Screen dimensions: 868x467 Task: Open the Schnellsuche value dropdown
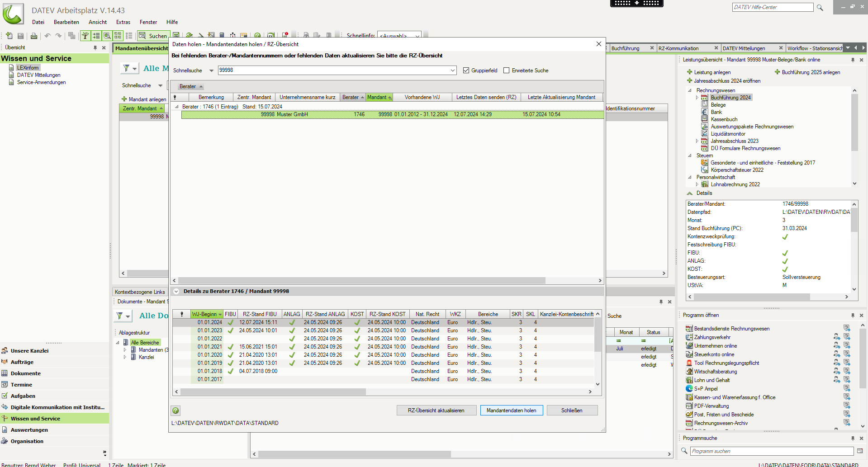(x=453, y=71)
